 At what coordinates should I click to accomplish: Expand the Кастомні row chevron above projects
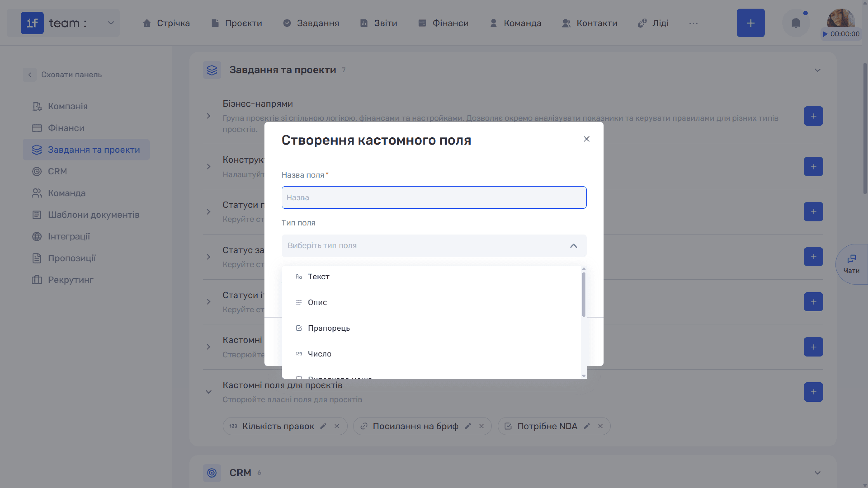click(209, 347)
